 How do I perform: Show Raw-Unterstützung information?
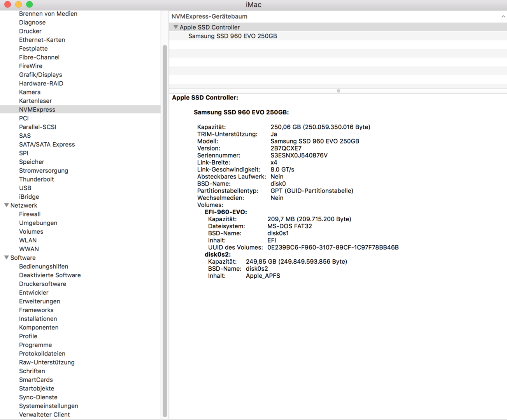click(x=47, y=362)
